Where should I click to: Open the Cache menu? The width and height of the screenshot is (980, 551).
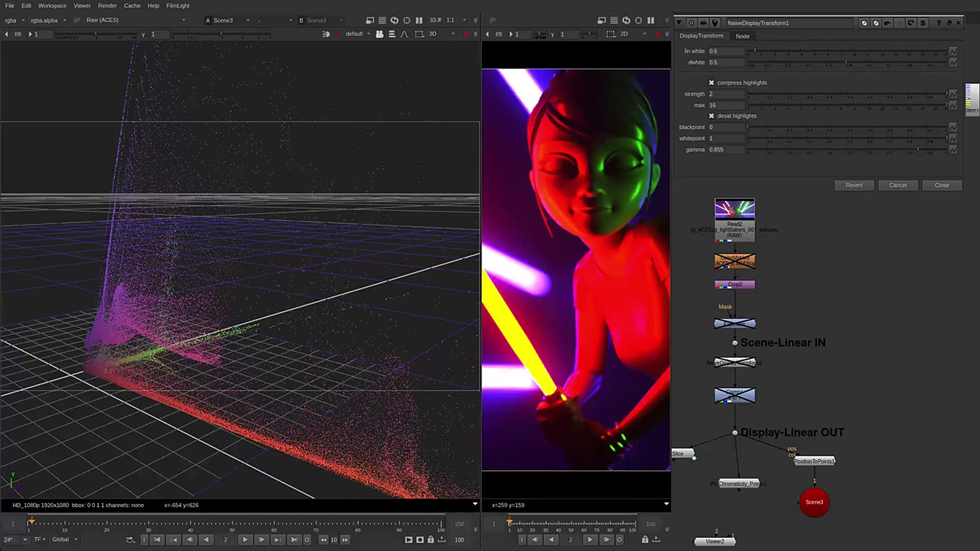point(132,6)
